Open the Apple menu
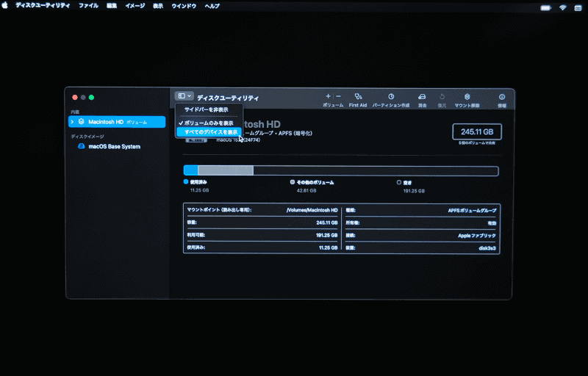The height and width of the screenshot is (376, 588). click(5, 6)
